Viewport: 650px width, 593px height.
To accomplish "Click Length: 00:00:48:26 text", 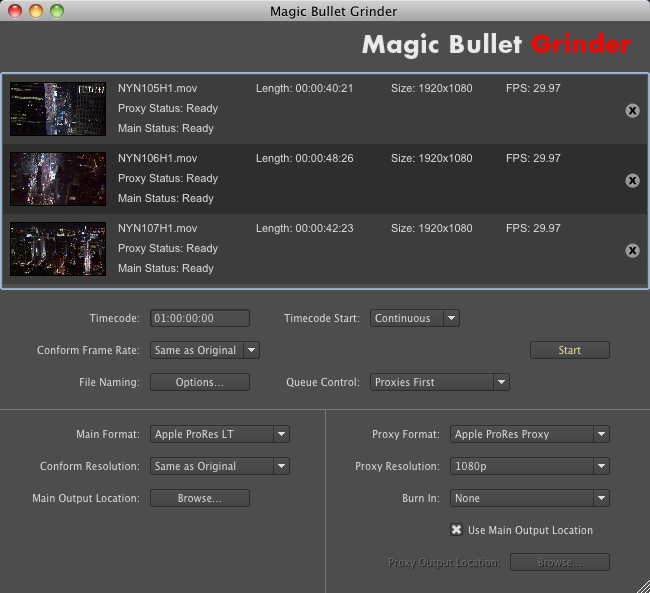I will [x=305, y=158].
